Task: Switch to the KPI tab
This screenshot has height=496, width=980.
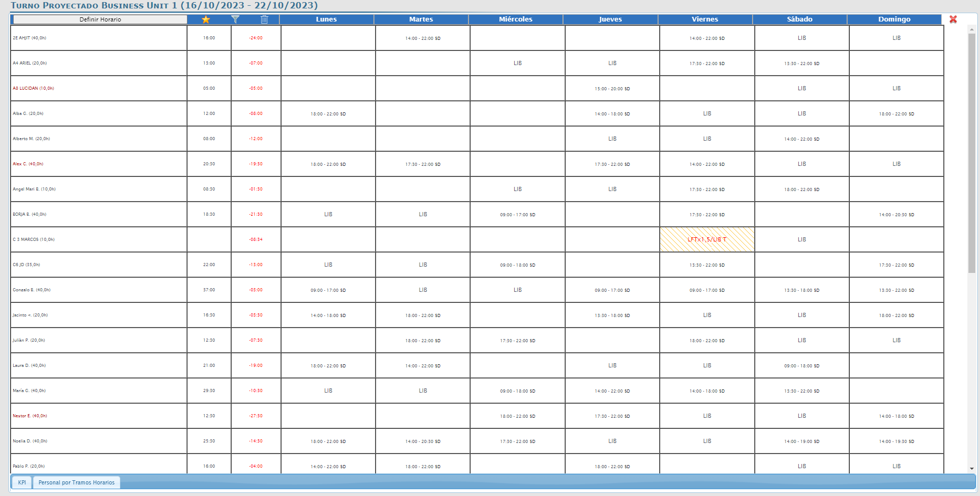Action: tap(22, 482)
